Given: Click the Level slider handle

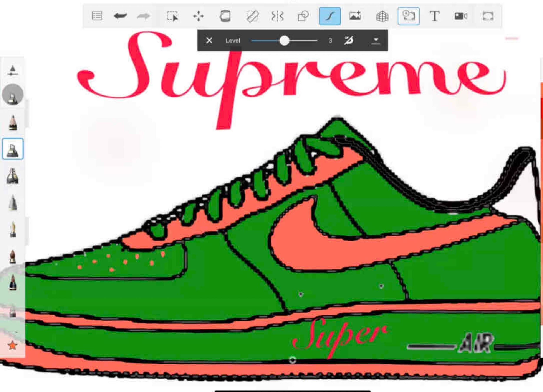Looking at the screenshot, I should pyautogui.click(x=284, y=41).
